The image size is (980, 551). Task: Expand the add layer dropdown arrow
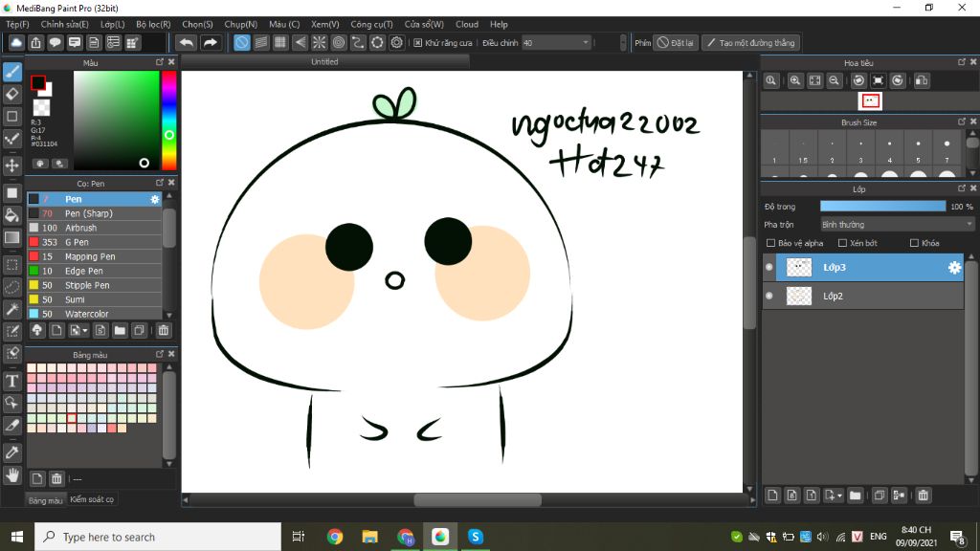click(x=839, y=496)
